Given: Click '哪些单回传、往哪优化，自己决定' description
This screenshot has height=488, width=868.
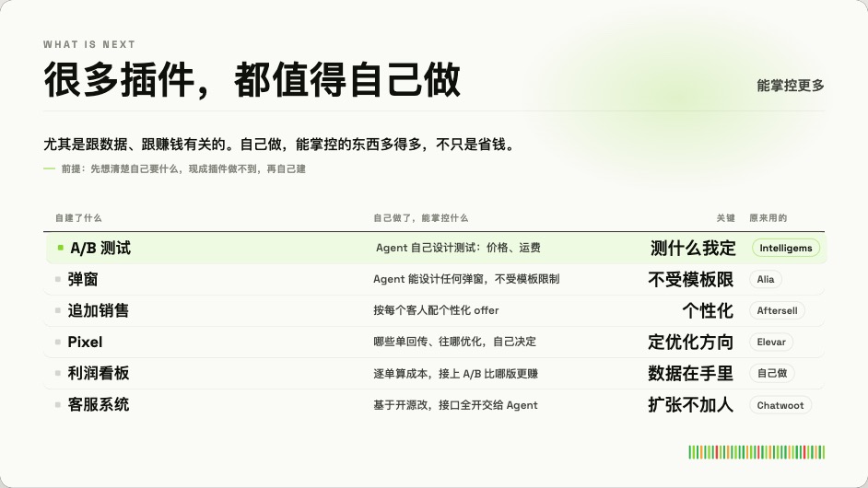Looking at the screenshot, I should [x=454, y=342].
